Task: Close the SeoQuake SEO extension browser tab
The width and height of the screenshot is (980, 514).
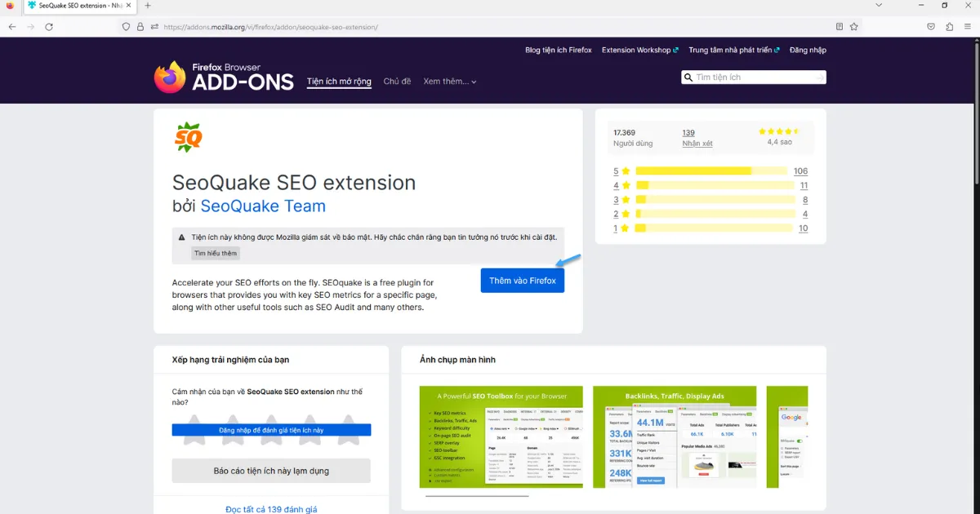Action: 129,6
